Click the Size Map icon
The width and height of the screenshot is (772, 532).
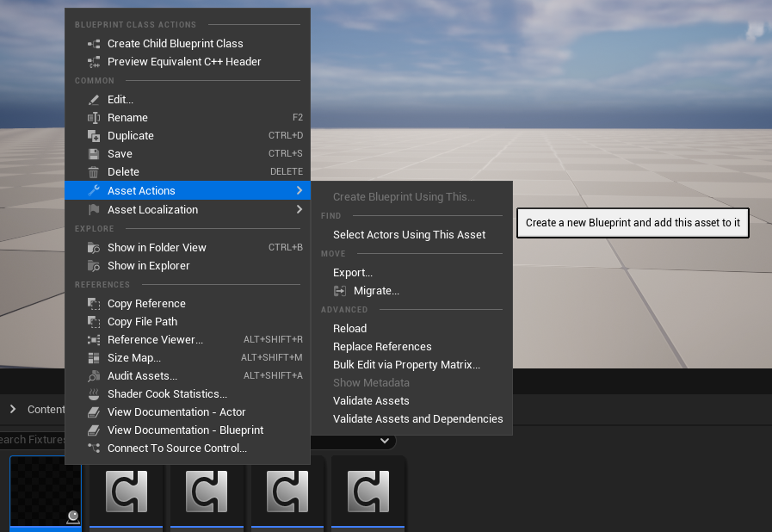[94, 358]
